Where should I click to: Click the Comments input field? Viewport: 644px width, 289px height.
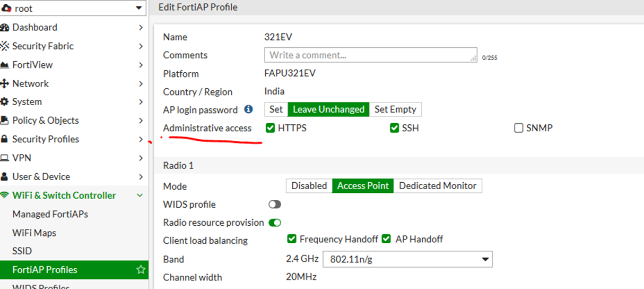point(370,55)
